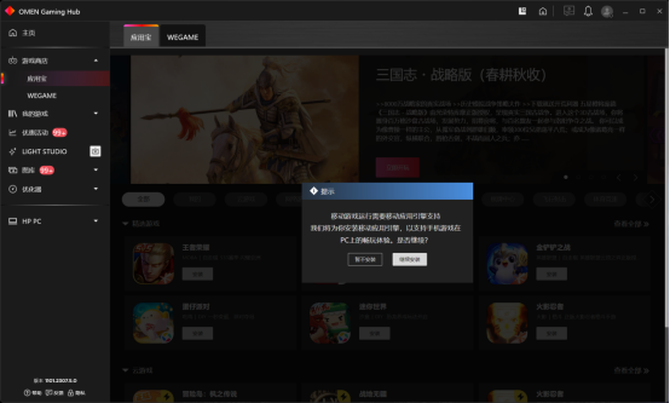Viewport: 670px width, 403px height.
Task: Switch to the 应用宝 top tab
Action: 141,37
